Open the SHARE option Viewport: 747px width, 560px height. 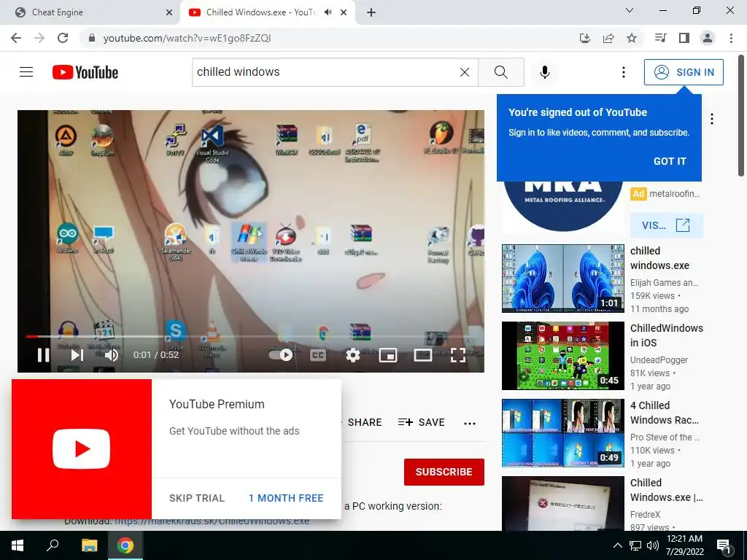coord(364,422)
